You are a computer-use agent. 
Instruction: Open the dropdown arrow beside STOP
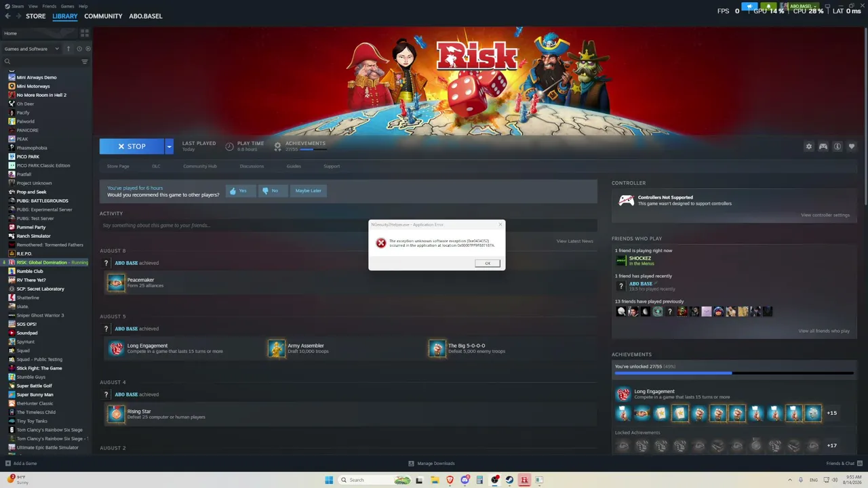169,146
